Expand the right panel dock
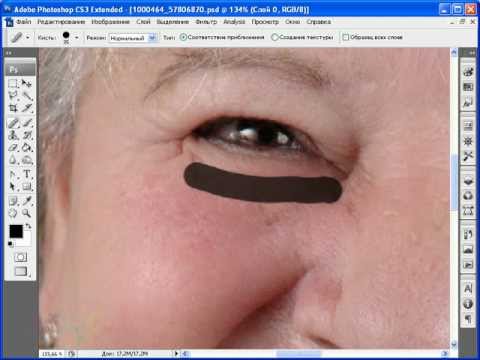 pos(471,53)
